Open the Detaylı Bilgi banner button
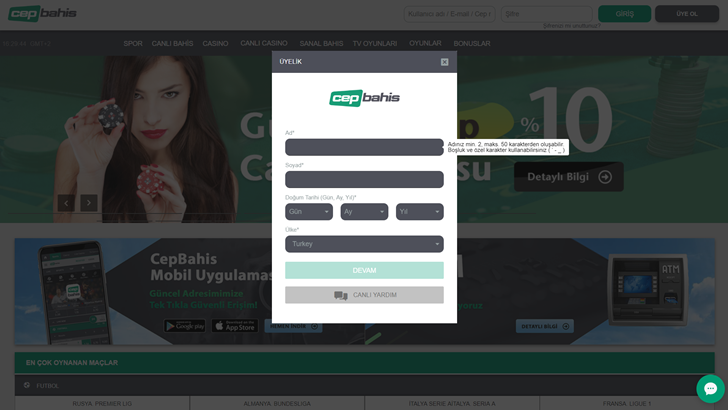 569,177
